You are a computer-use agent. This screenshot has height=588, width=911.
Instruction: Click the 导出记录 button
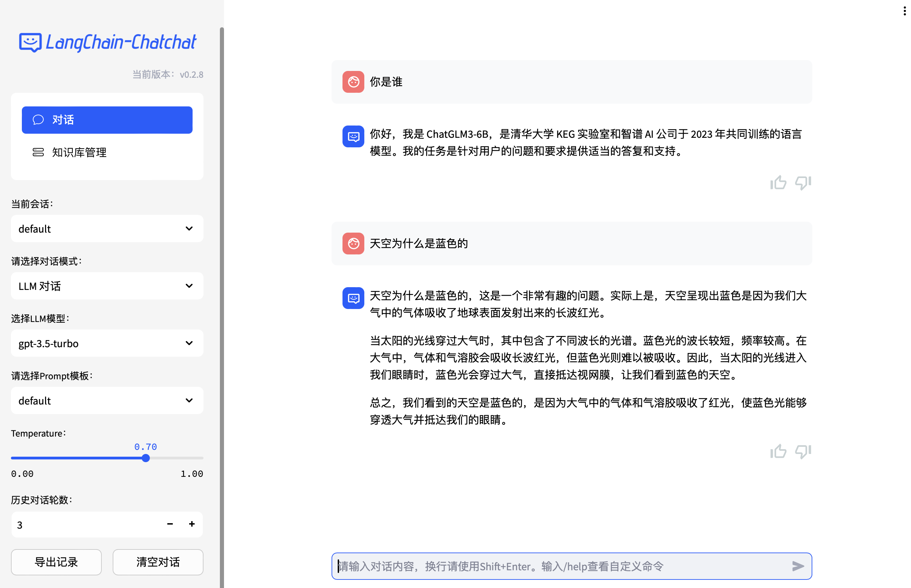click(56, 562)
